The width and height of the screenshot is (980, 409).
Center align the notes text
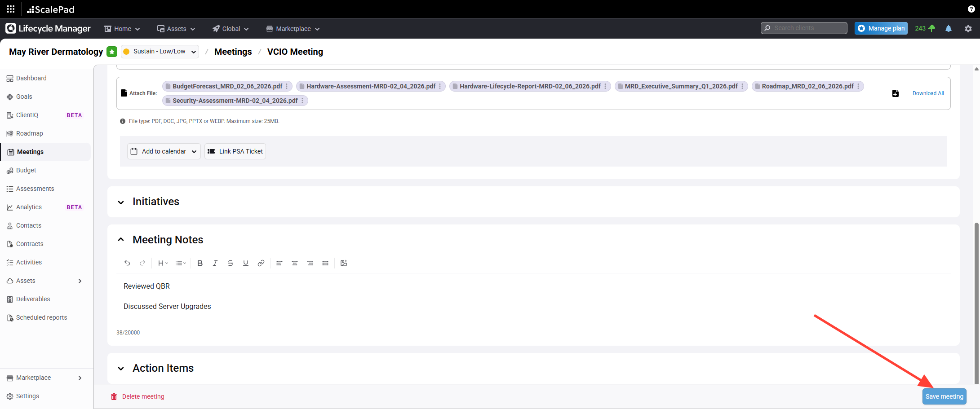click(x=295, y=263)
